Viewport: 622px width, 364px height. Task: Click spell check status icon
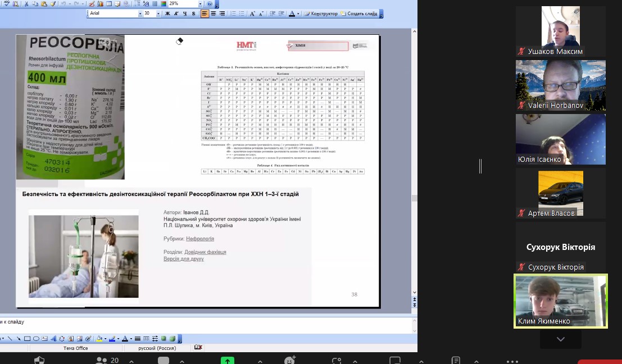198,347
